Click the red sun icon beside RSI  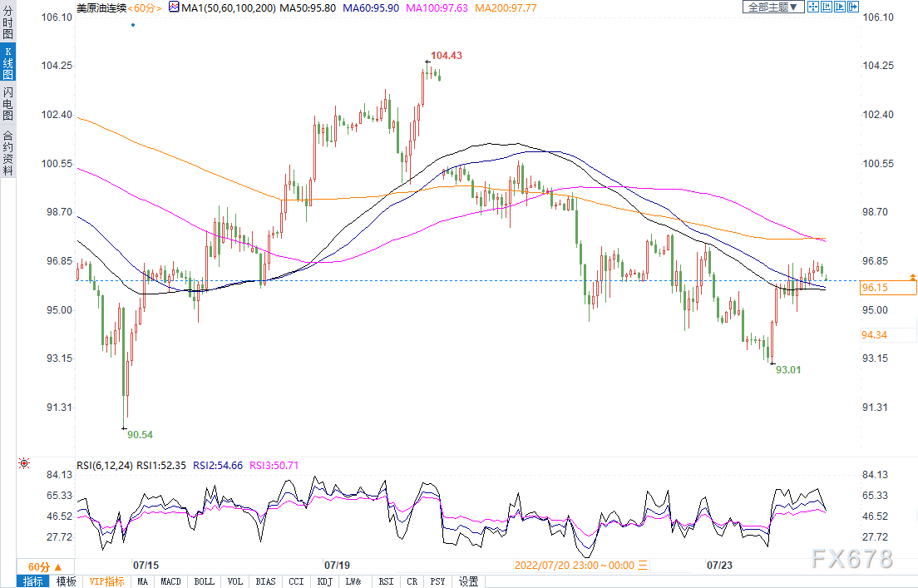24,464
